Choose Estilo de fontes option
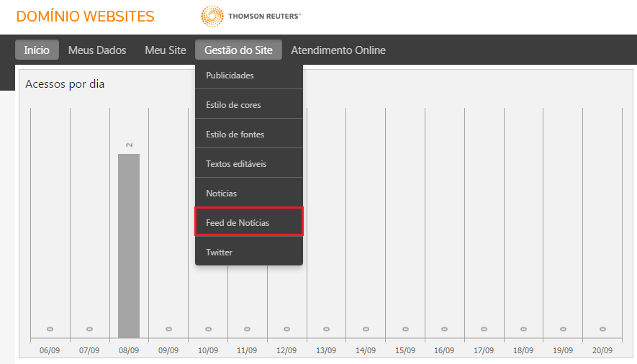Viewport: 637px width, 364px height. coord(249,135)
